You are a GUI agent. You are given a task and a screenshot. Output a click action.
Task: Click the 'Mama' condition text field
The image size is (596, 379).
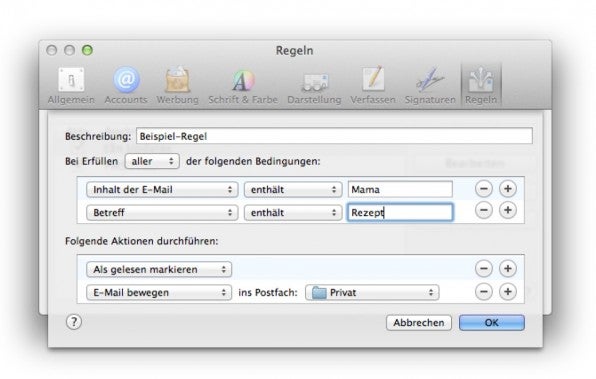point(400,189)
